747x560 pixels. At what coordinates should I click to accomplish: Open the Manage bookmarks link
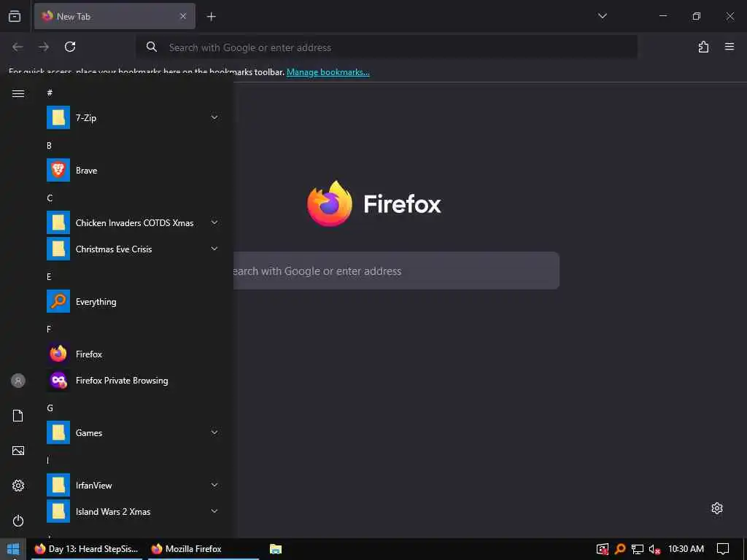tap(328, 72)
